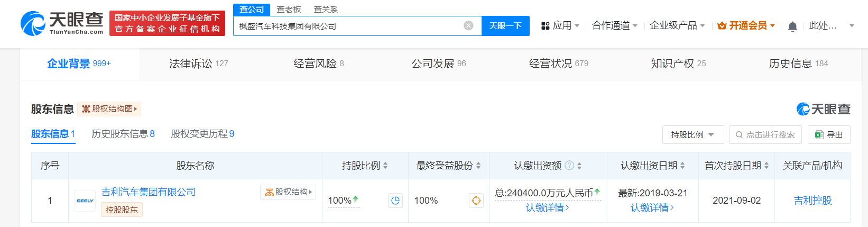Click the help icon next to 认缴出资额
The width and height of the screenshot is (868, 227).
click(x=569, y=166)
